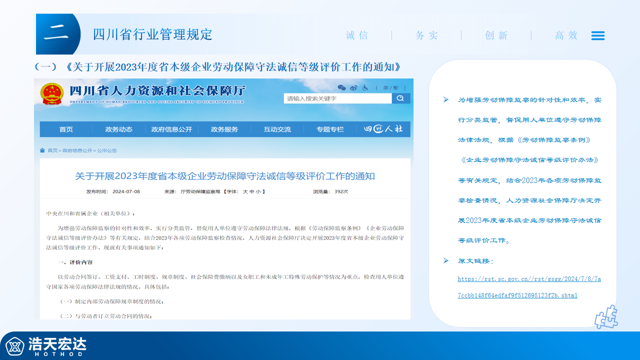Select 大 font size option
Viewport: 640px width, 360px height.
245,191
